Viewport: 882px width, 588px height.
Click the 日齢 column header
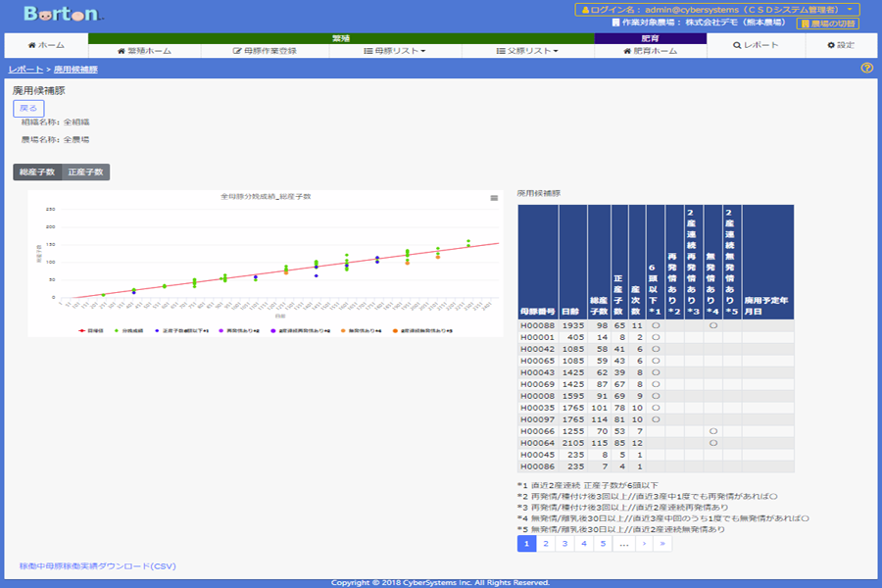click(573, 263)
